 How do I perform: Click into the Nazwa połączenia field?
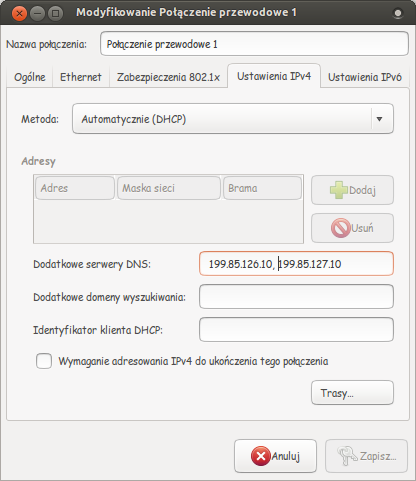point(254,44)
